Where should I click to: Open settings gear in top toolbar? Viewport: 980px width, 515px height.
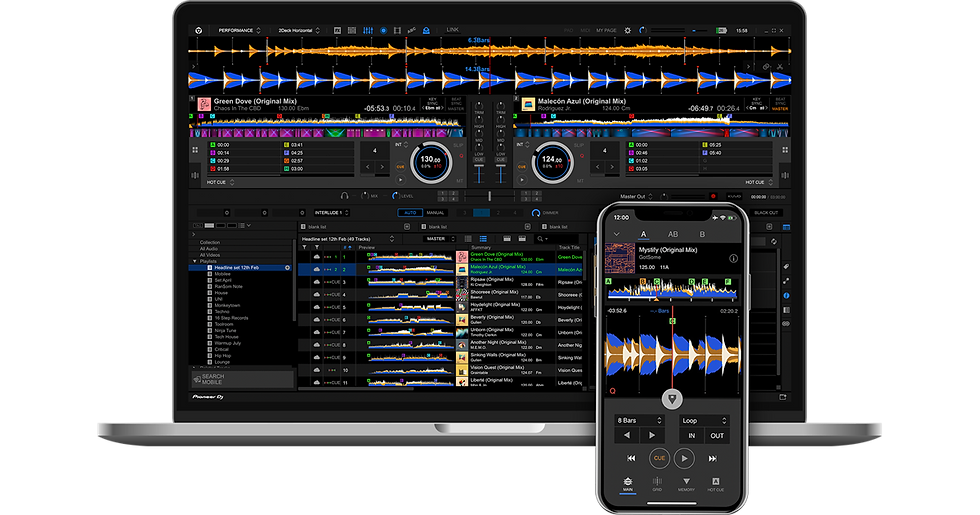click(628, 30)
